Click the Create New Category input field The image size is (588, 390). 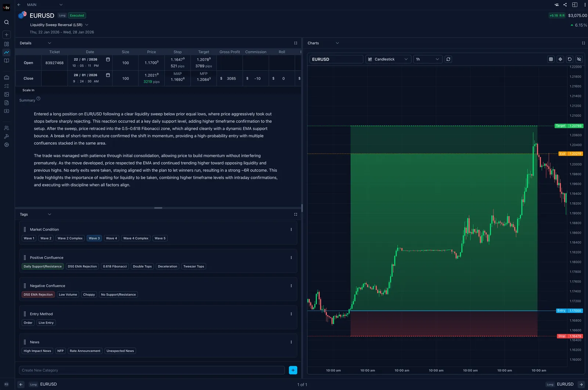click(152, 370)
